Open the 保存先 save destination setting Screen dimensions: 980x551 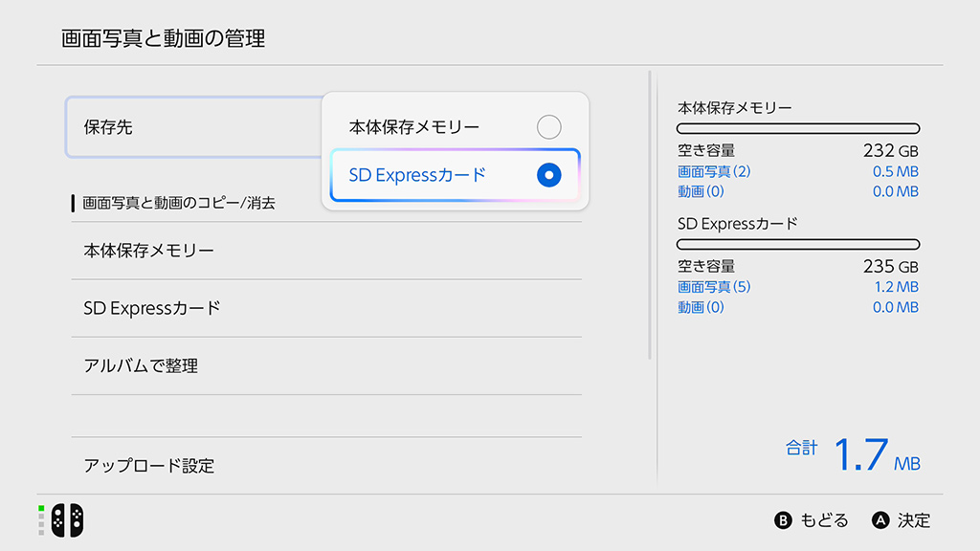coord(191,127)
